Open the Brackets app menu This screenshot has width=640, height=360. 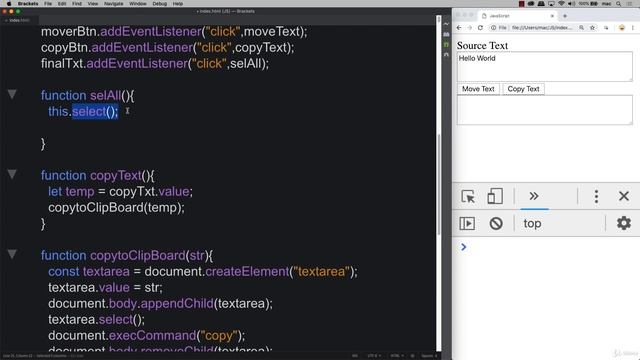coord(28,4)
